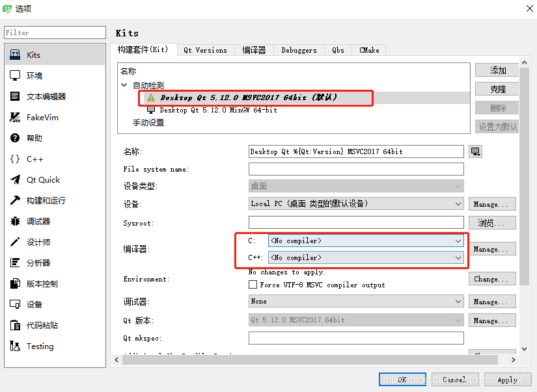
Task: Click the Environment Change button
Action: point(492,279)
